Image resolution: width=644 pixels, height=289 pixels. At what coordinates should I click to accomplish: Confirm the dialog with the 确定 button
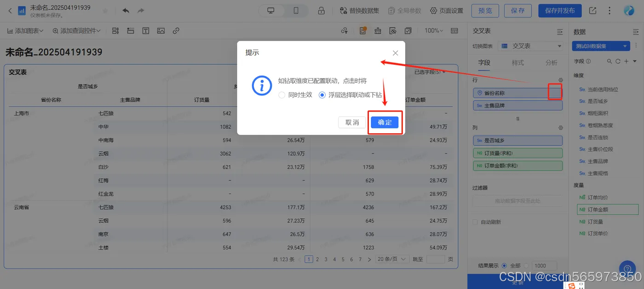pyautogui.click(x=385, y=122)
